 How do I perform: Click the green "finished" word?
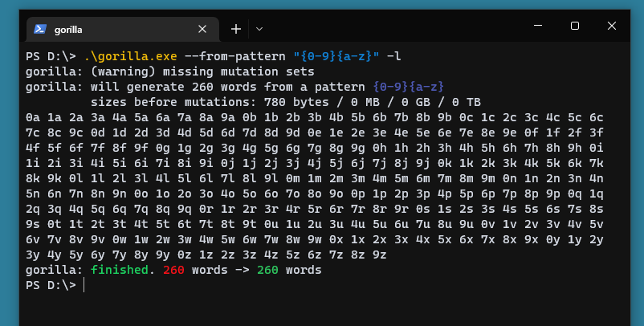tap(120, 270)
